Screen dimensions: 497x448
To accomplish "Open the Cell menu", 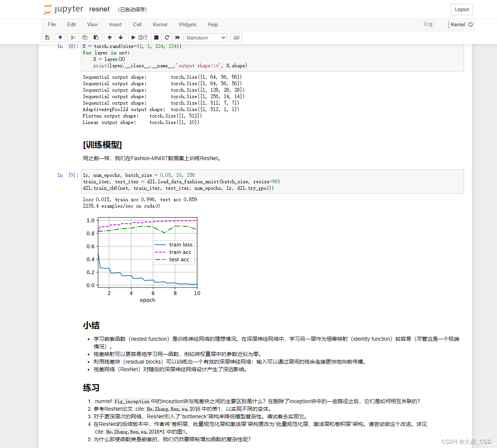I will tap(137, 25).
